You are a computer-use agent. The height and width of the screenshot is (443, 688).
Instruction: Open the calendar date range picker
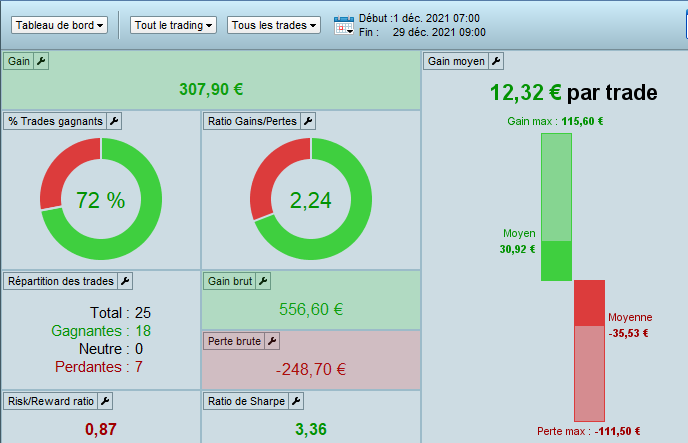[x=344, y=25]
